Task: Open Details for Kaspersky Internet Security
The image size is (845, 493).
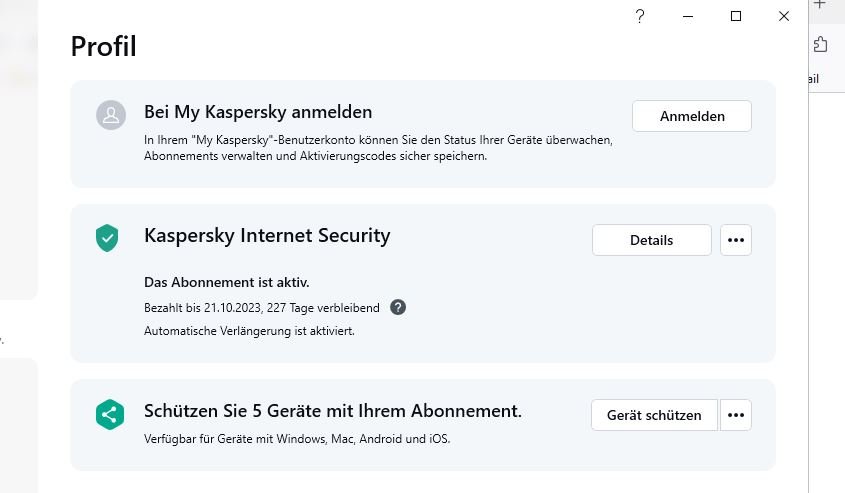Action: (651, 240)
